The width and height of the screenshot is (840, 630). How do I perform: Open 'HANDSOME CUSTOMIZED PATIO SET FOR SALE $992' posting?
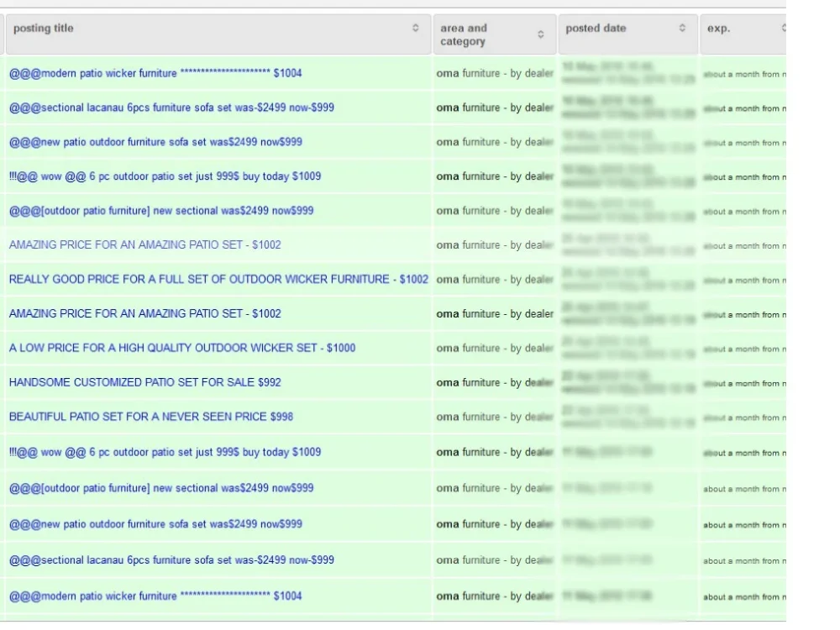[x=144, y=382]
